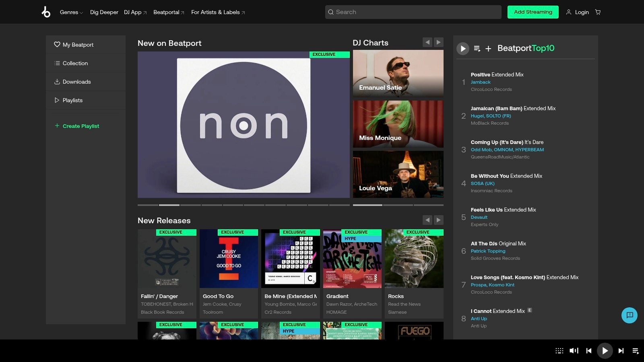Screen dimensions: 644x362
Task: Open the play queue in the bottom bar
Action: (635, 350)
